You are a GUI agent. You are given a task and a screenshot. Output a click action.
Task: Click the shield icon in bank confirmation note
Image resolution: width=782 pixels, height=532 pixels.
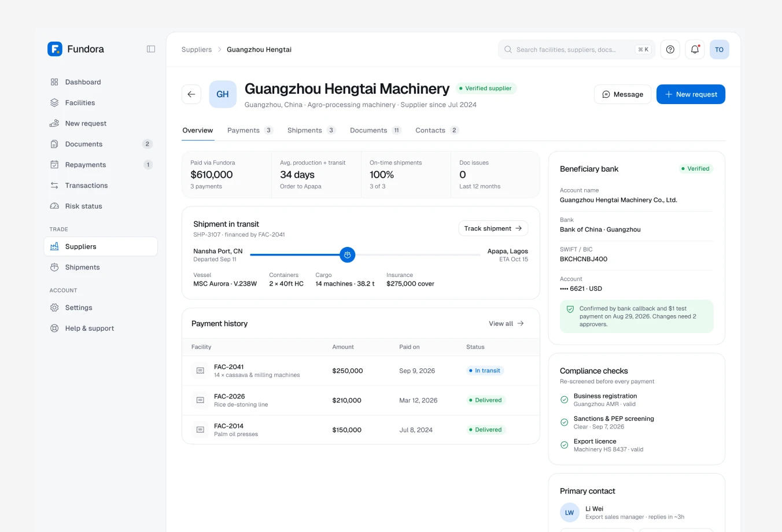570,309
